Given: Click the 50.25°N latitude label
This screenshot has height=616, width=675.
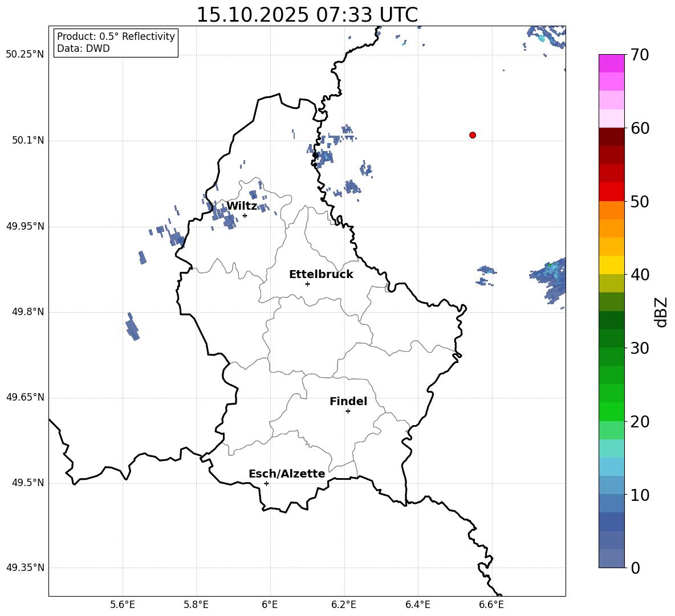Looking at the screenshot, I should (x=25, y=55).
